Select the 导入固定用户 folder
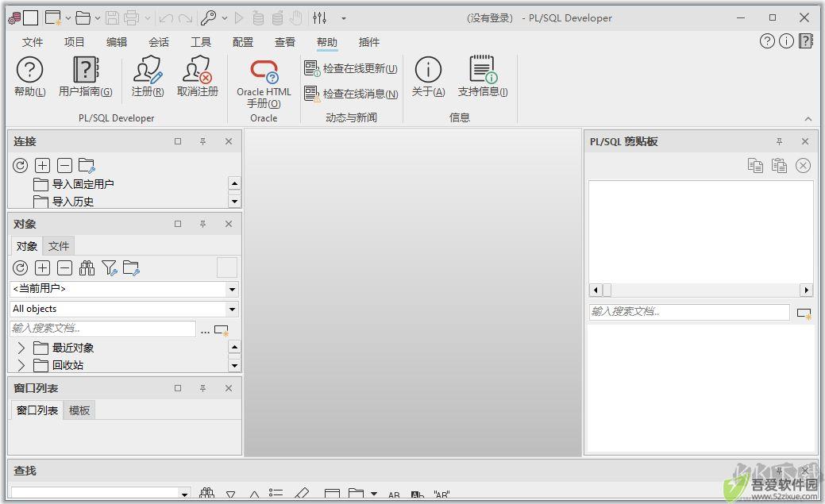 coord(73,184)
